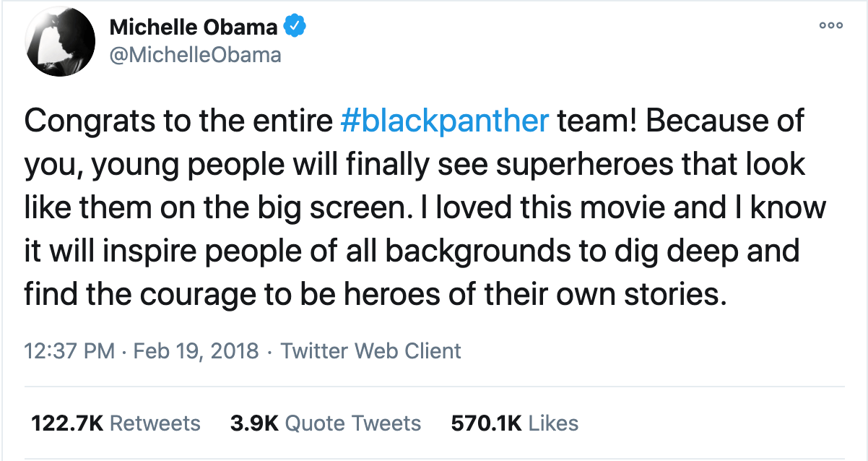The width and height of the screenshot is (868, 461).
Task: Click the words "Congrats to the entire"
Action: [178, 121]
